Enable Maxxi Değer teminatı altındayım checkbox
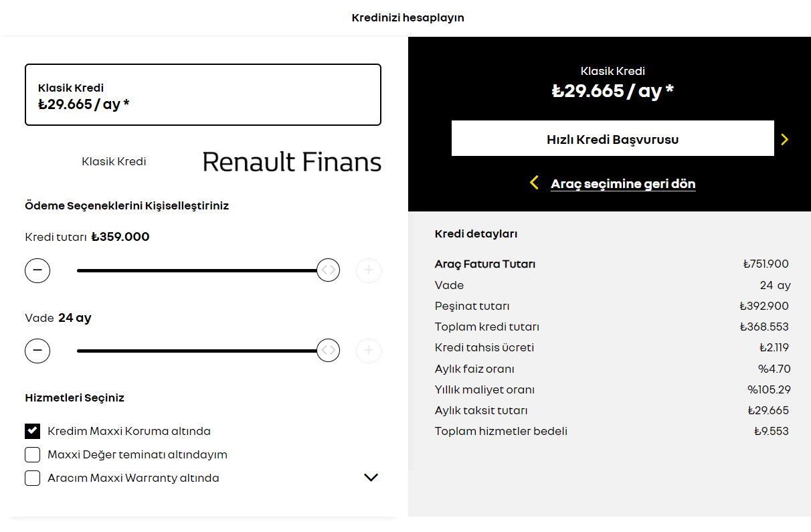This screenshot has height=532, width=811. [32, 454]
